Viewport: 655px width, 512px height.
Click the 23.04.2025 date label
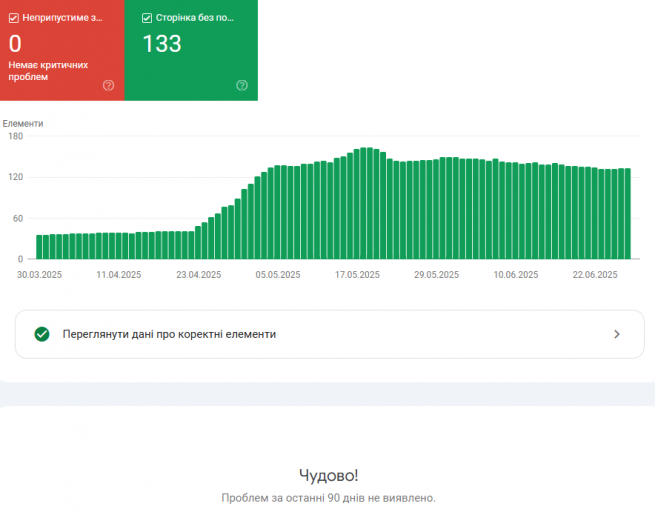198,275
